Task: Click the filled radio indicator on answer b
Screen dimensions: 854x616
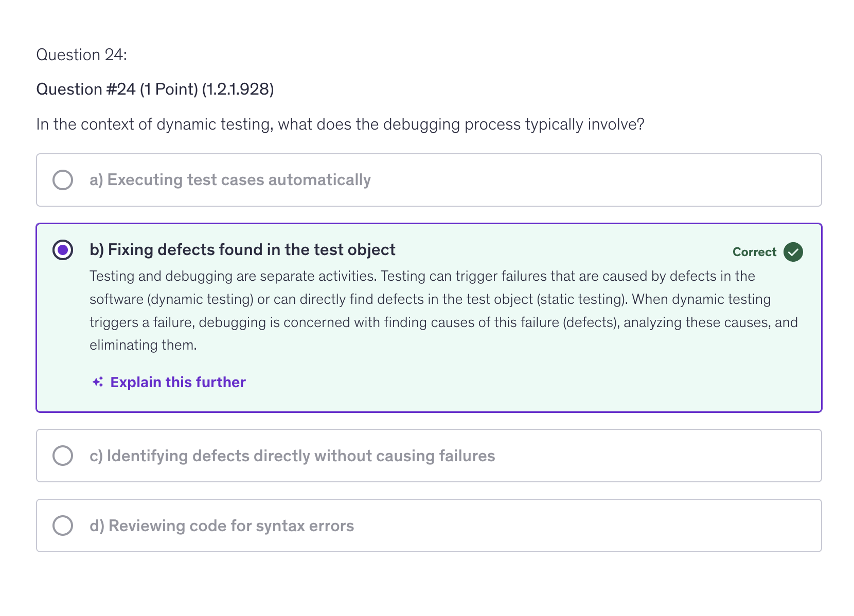Action: [62, 249]
